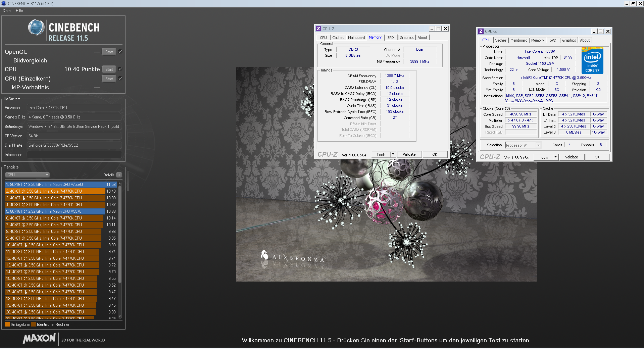This screenshot has height=349, width=644.
Task: Select ranking entry Xeon CPU W5590
Action: pyautogui.click(x=61, y=185)
